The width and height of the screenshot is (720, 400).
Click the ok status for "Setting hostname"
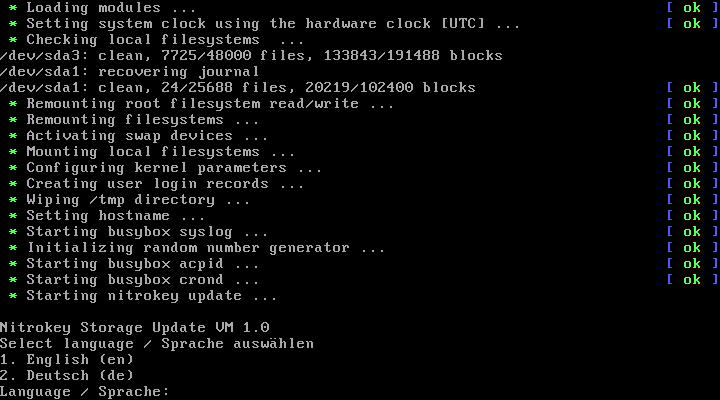(x=691, y=216)
